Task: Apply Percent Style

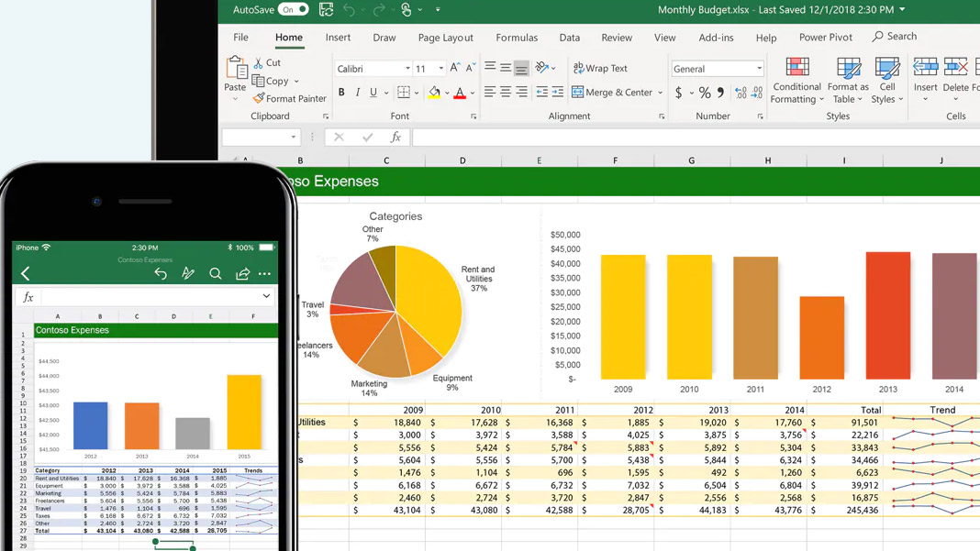Action: tap(705, 94)
